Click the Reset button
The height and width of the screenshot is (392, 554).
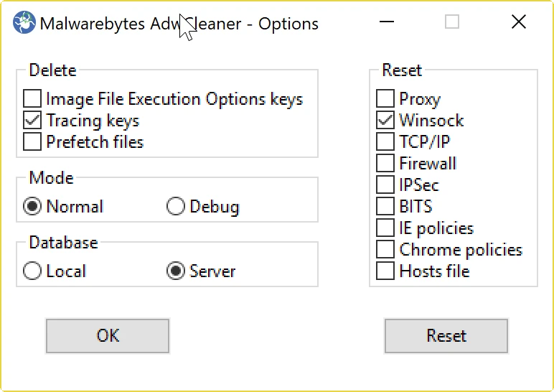click(x=446, y=336)
